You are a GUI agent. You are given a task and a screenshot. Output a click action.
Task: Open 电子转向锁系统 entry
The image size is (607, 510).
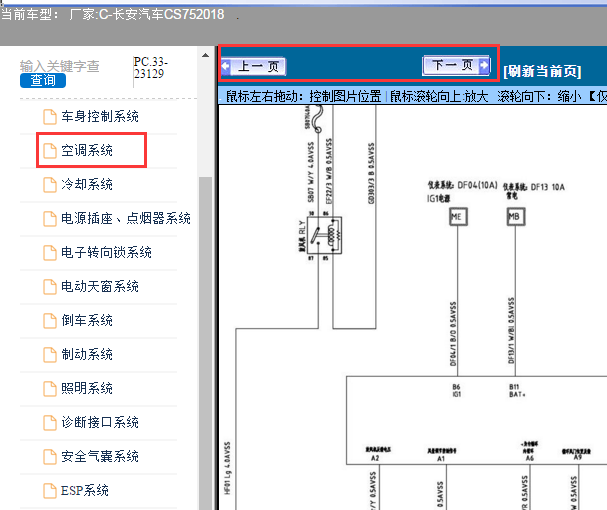click(x=106, y=252)
